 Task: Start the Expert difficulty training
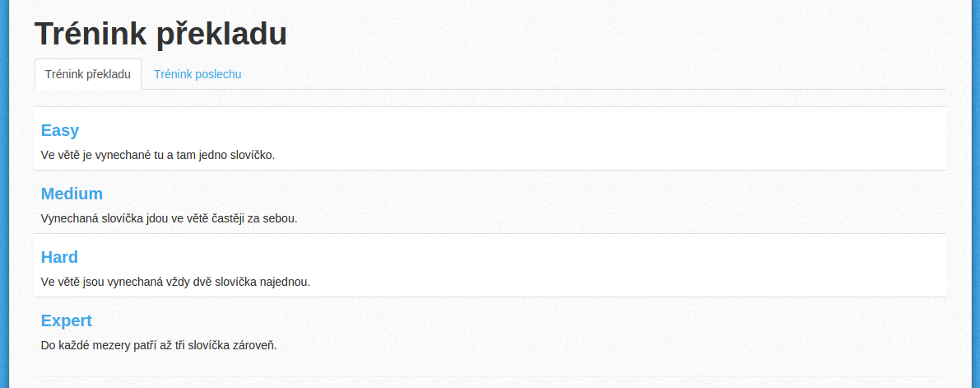point(67,320)
